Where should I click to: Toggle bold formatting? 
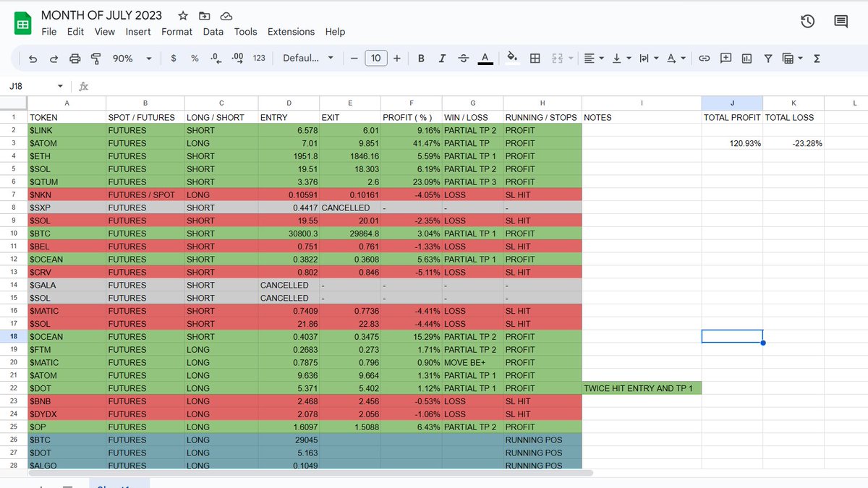click(x=421, y=59)
